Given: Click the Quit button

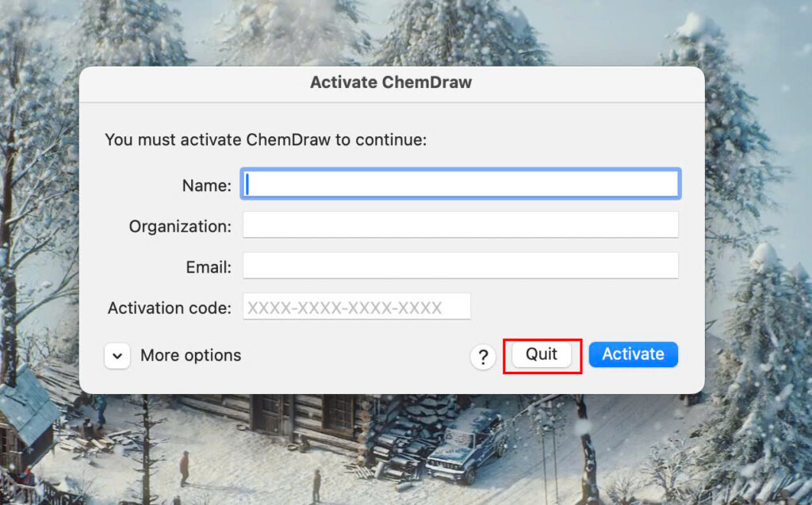Looking at the screenshot, I should (x=542, y=354).
